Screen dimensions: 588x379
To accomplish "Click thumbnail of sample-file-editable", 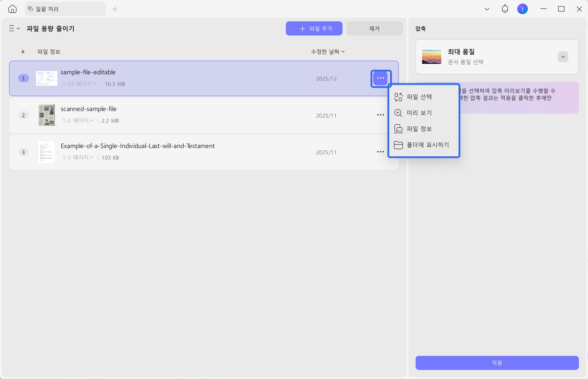I will coord(47,78).
